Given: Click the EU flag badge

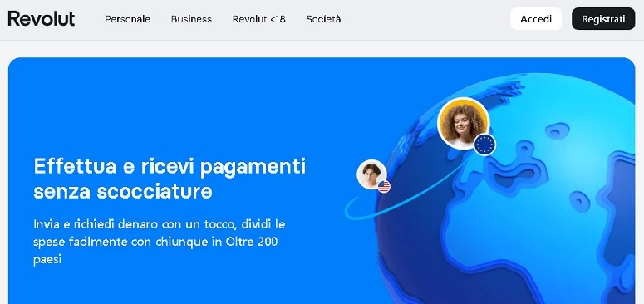Looking at the screenshot, I should (484, 145).
